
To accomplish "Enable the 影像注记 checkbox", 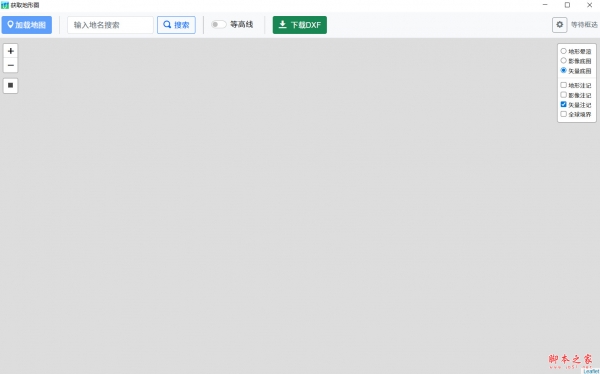I will click(x=563, y=95).
